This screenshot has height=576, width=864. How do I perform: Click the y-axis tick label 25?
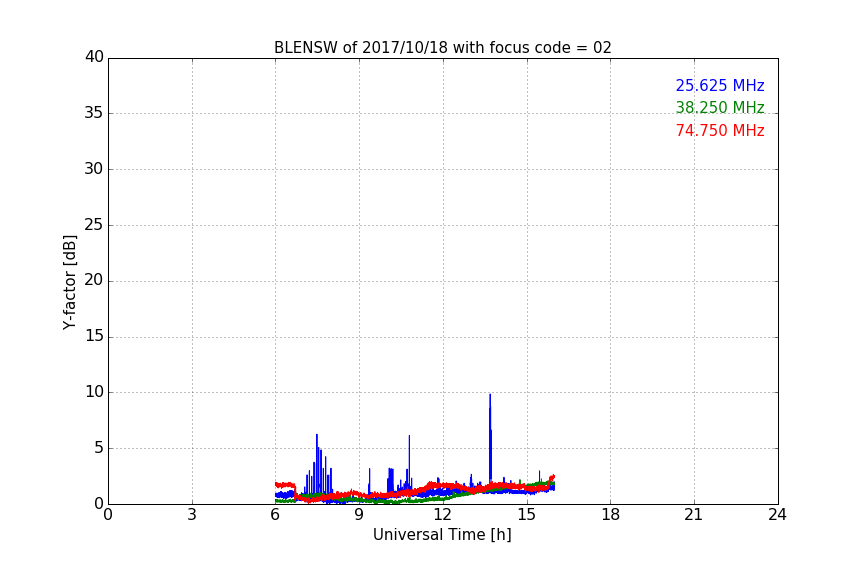[x=94, y=225]
